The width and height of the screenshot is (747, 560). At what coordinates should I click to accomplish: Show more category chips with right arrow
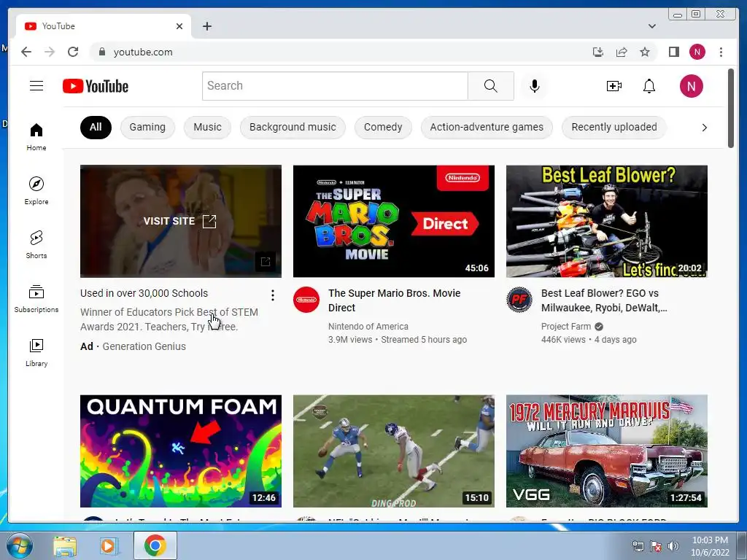pyautogui.click(x=704, y=127)
